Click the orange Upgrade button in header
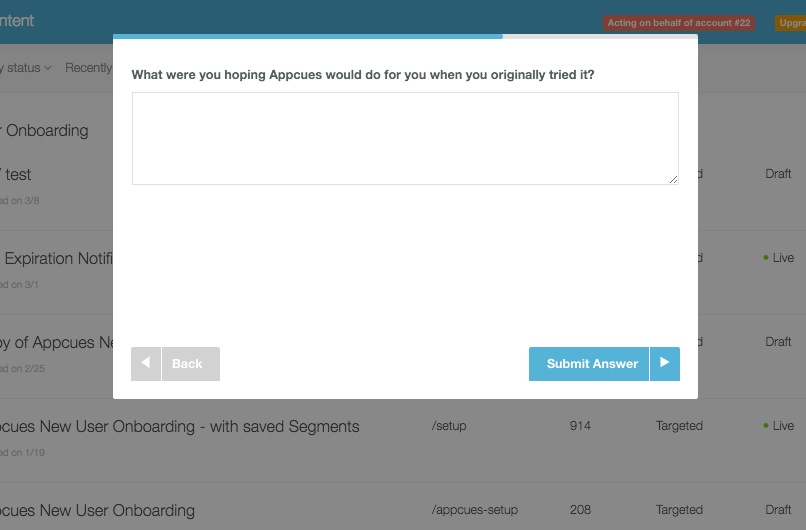The image size is (806, 530). (791, 23)
